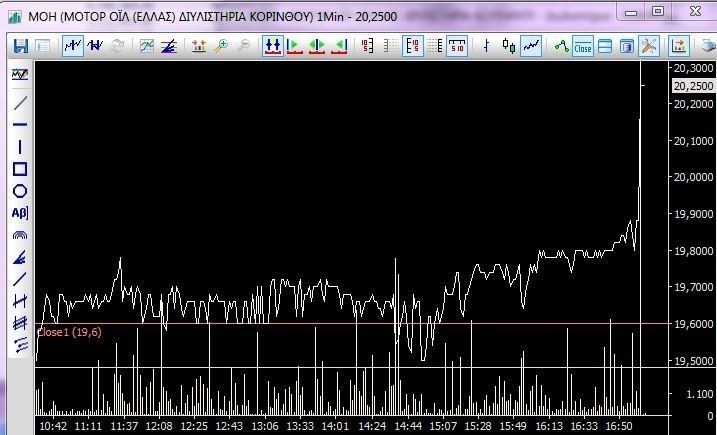Select the rectangle drawing tool
Viewport: 717px width, 435px height.
(20, 169)
